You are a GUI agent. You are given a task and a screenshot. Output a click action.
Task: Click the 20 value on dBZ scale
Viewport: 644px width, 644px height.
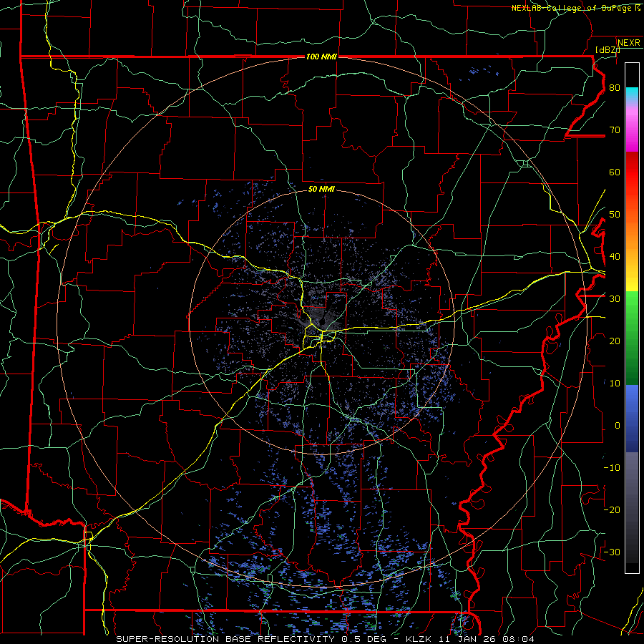[x=615, y=341]
